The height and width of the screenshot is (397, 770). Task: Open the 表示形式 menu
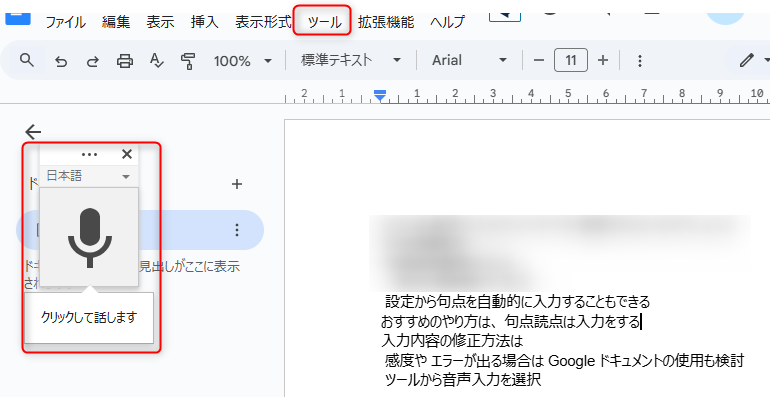263,22
